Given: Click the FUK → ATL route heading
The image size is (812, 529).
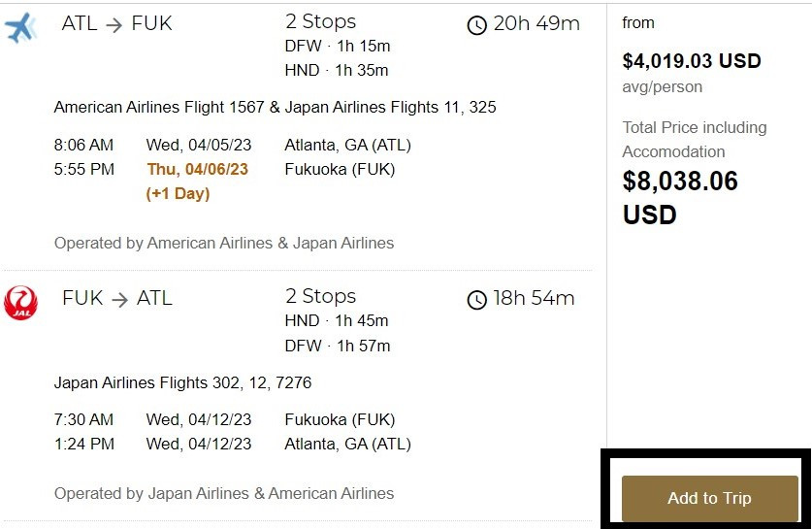Looking at the screenshot, I should (117, 298).
